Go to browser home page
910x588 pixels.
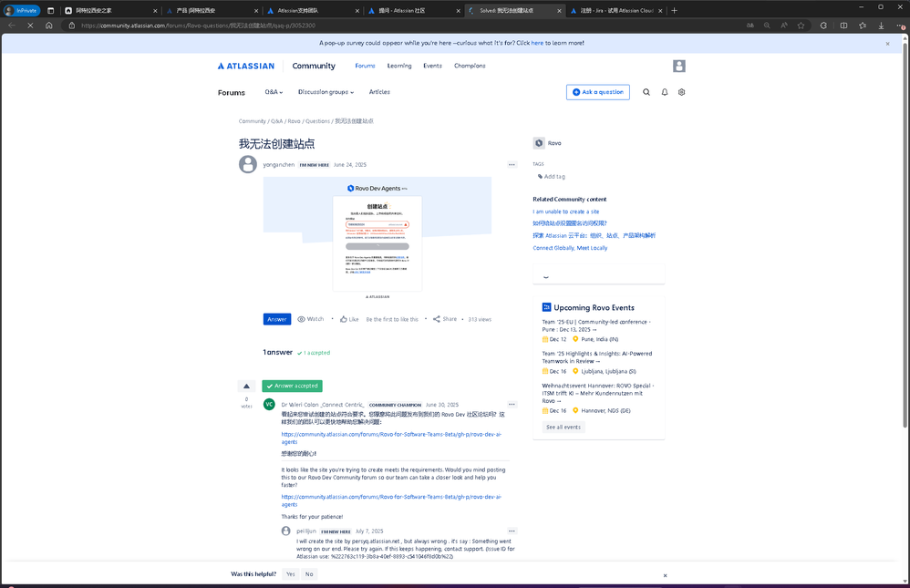[x=48, y=26]
